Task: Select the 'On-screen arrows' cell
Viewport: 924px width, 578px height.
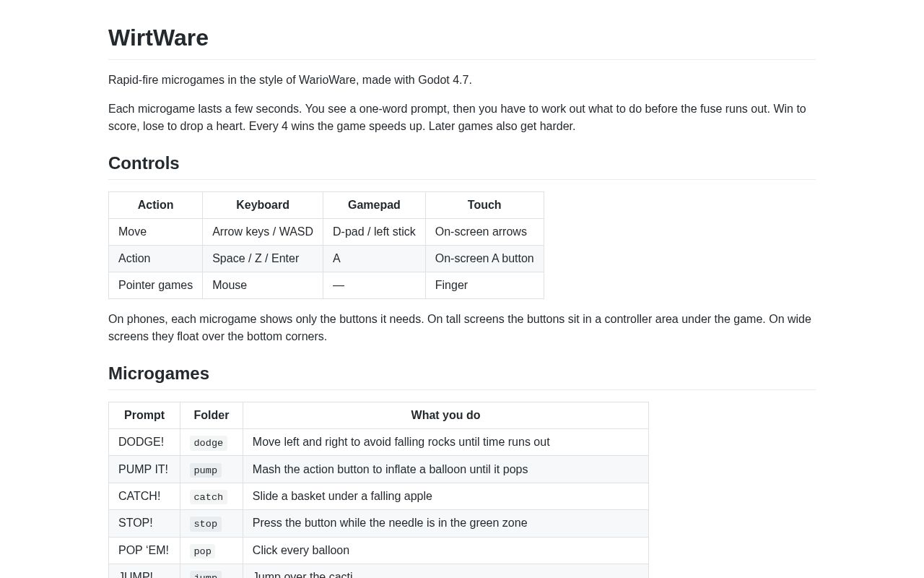Action: click(484, 232)
